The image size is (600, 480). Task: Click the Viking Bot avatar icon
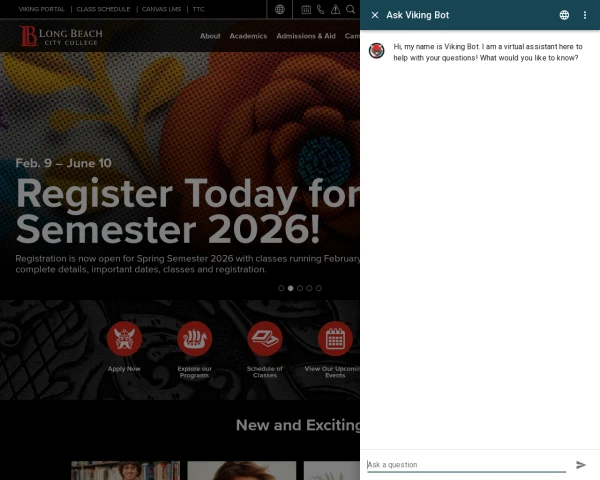click(377, 51)
